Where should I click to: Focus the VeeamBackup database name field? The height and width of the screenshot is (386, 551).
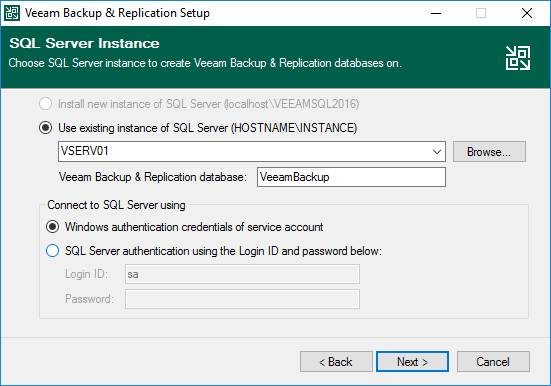coord(351,177)
